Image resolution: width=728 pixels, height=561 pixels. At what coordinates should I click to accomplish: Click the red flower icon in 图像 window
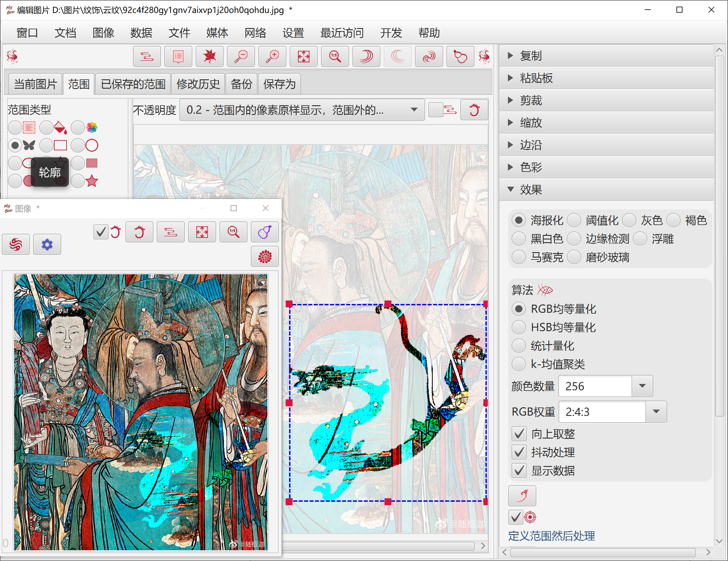pyautogui.click(x=265, y=256)
